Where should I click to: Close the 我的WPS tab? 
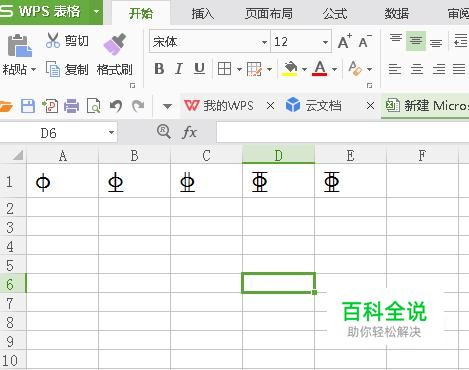pos(271,106)
